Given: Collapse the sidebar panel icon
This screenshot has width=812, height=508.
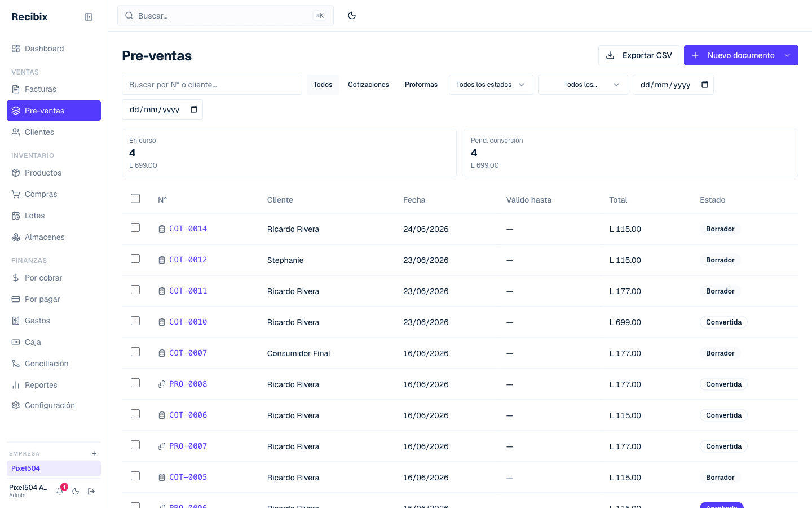Looking at the screenshot, I should [89, 17].
